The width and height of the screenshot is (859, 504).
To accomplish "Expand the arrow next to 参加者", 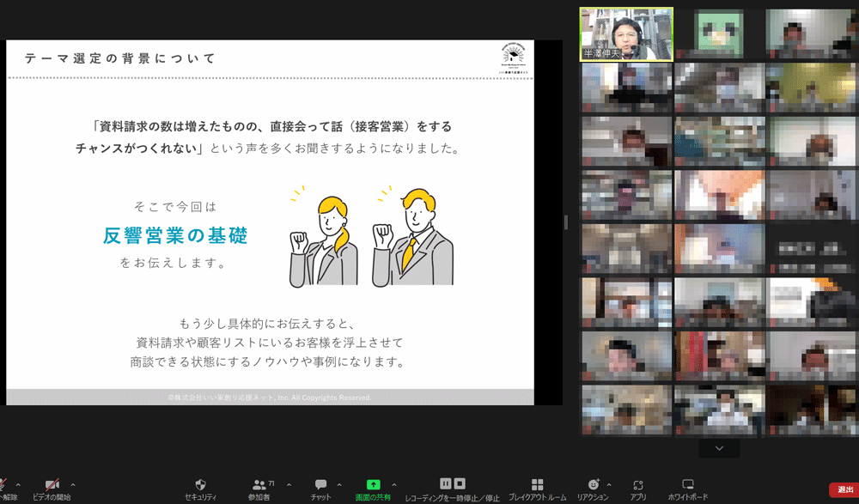I will (x=289, y=484).
